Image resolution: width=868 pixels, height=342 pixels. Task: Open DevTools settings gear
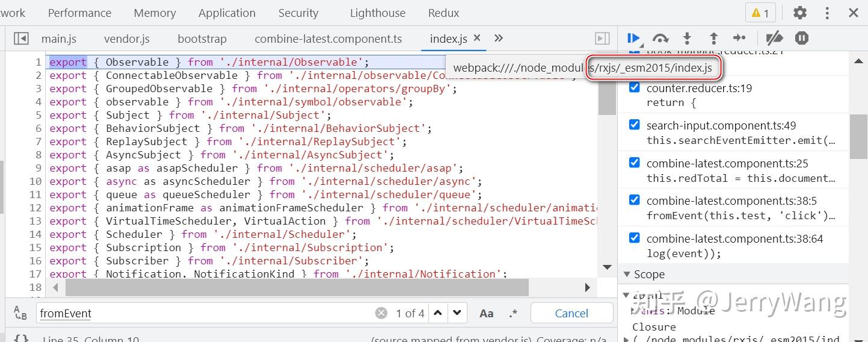click(800, 13)
